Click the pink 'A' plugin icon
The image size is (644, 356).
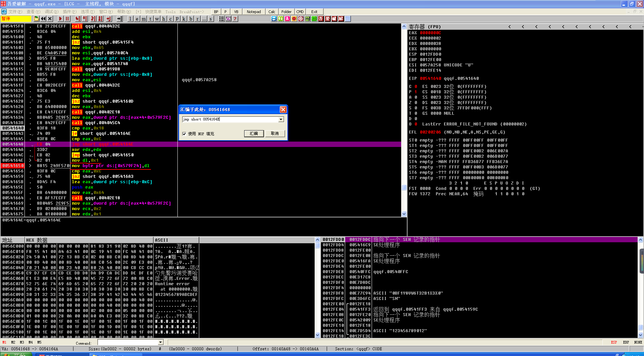point(287,19)
